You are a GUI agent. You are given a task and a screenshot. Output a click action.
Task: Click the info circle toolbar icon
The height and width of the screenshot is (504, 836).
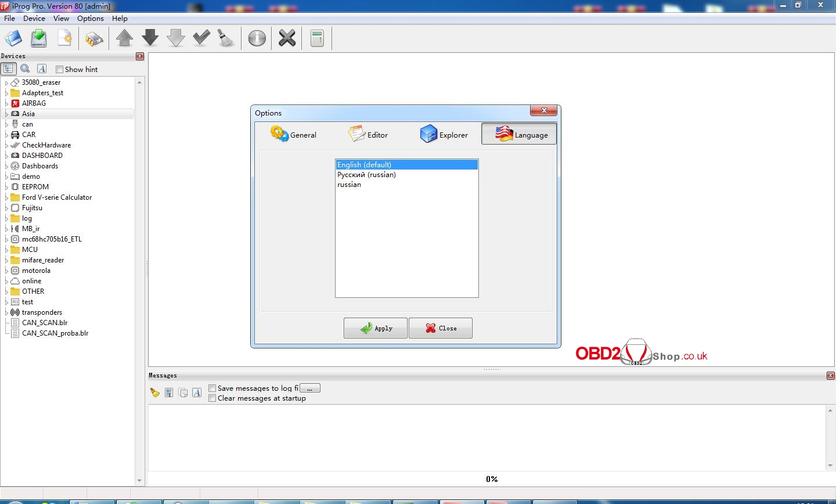tap(257, 39)
